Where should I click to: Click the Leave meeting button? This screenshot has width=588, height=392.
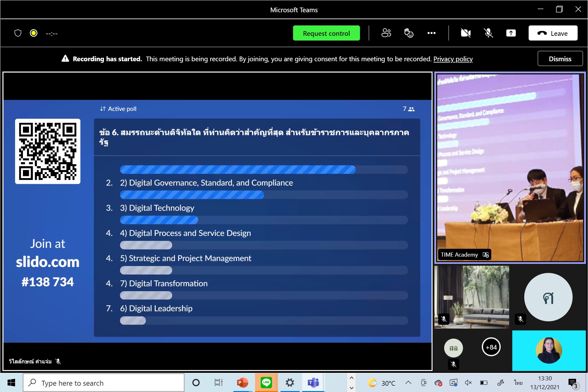[553, 33]
